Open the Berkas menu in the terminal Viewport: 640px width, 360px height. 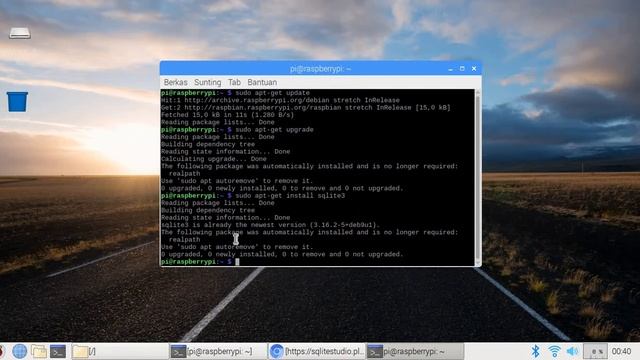176,82
